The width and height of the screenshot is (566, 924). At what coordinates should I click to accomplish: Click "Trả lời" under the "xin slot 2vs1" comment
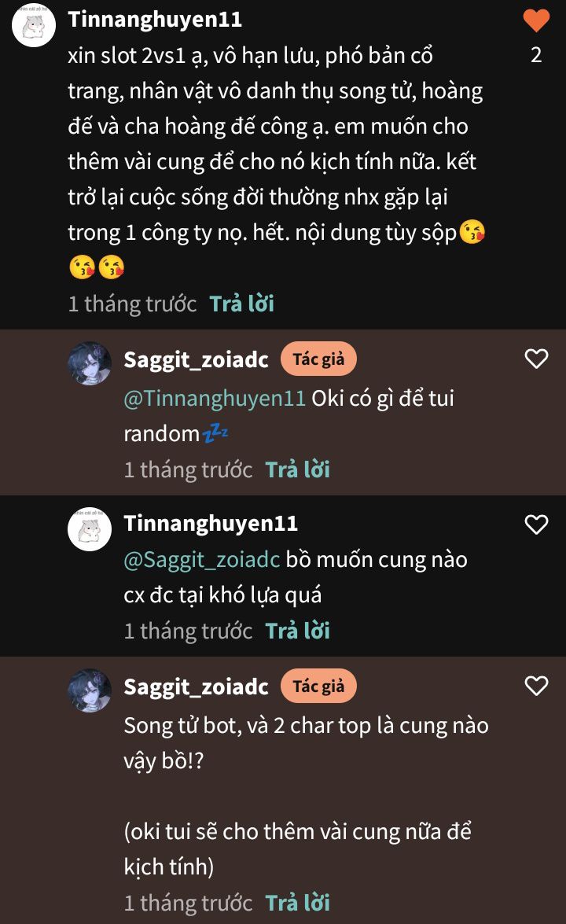[241, 304]
